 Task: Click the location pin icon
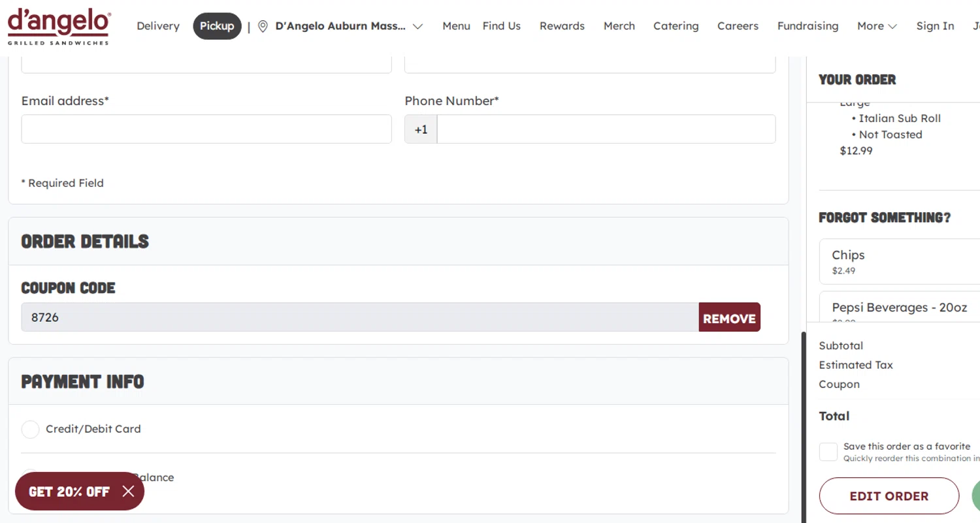click(x=263, y=26)
